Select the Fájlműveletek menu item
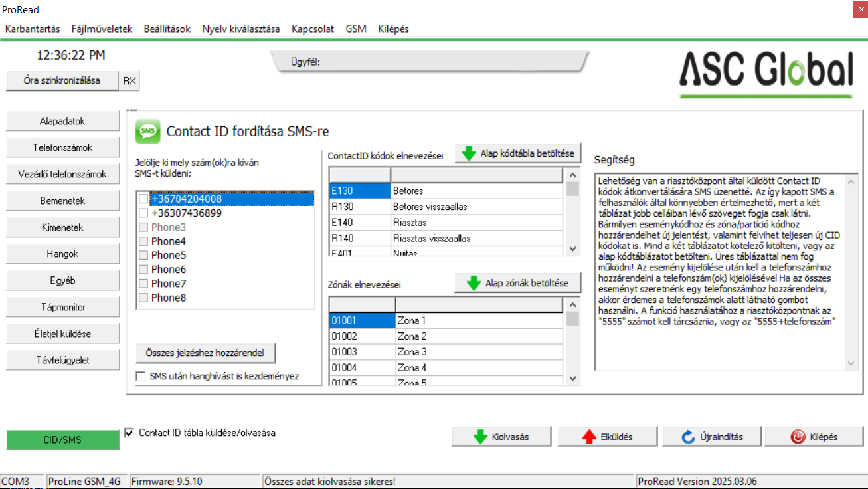Viewport: 868px width, 489px height. click(104, 29)
